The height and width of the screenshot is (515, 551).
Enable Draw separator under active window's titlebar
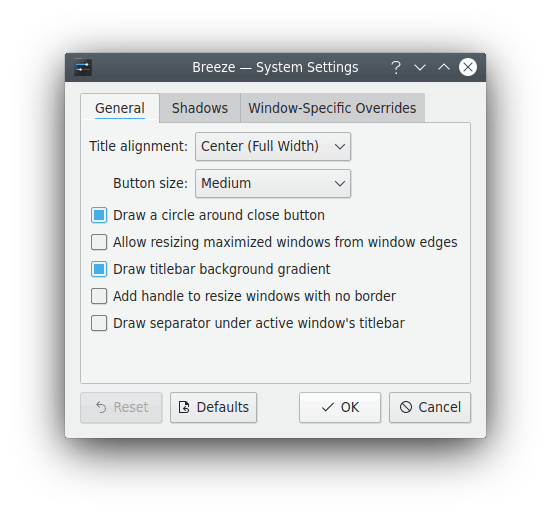99,323
